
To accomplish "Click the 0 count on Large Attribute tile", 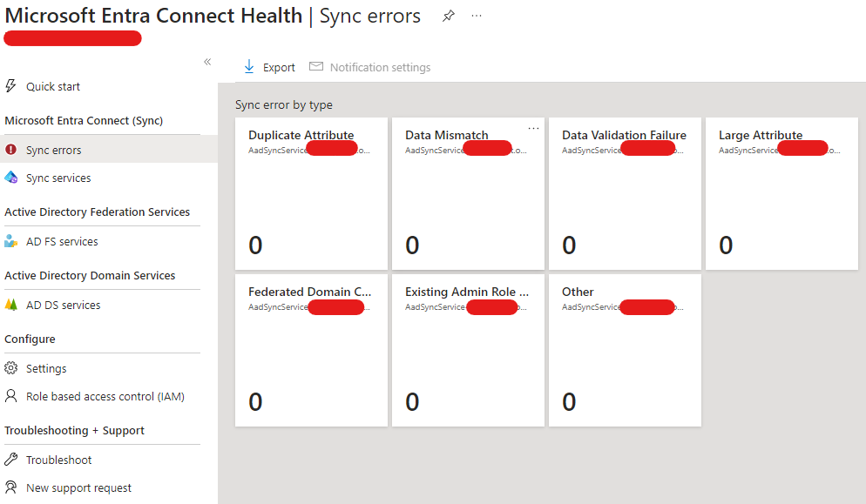I will (x=726, y=245).
